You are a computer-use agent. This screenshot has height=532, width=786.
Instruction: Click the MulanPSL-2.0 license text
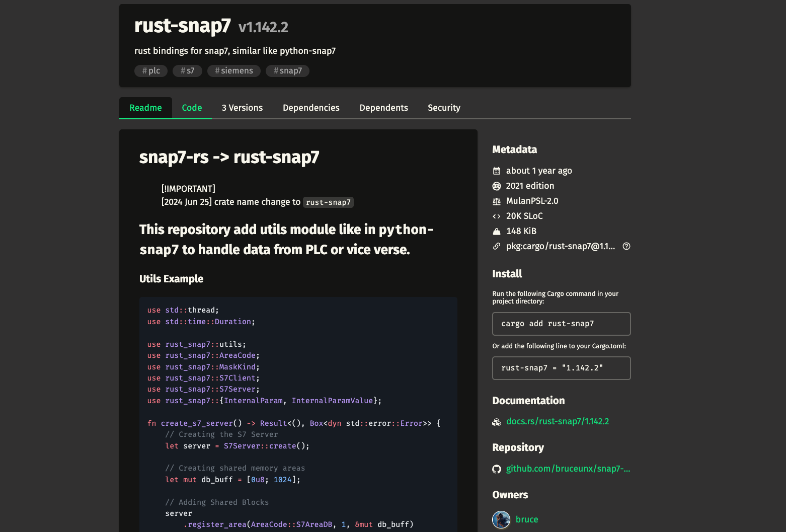pos(532,201)
